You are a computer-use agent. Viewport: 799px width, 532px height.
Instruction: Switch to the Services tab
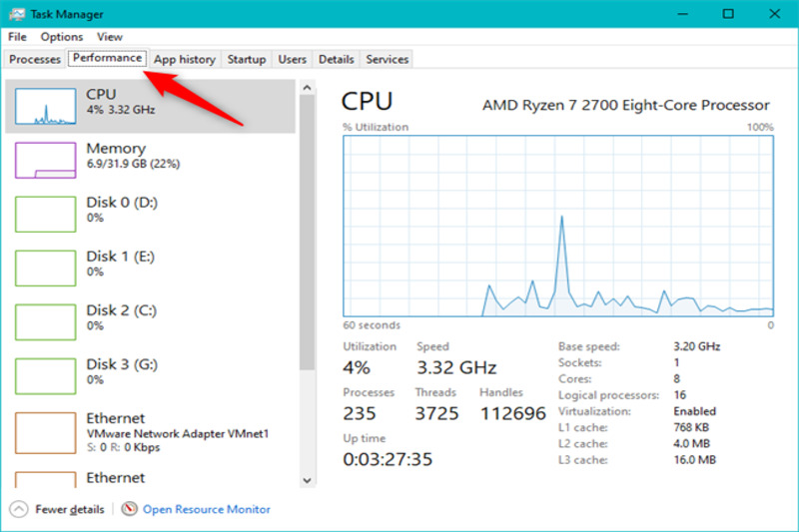tap(387, 60)
